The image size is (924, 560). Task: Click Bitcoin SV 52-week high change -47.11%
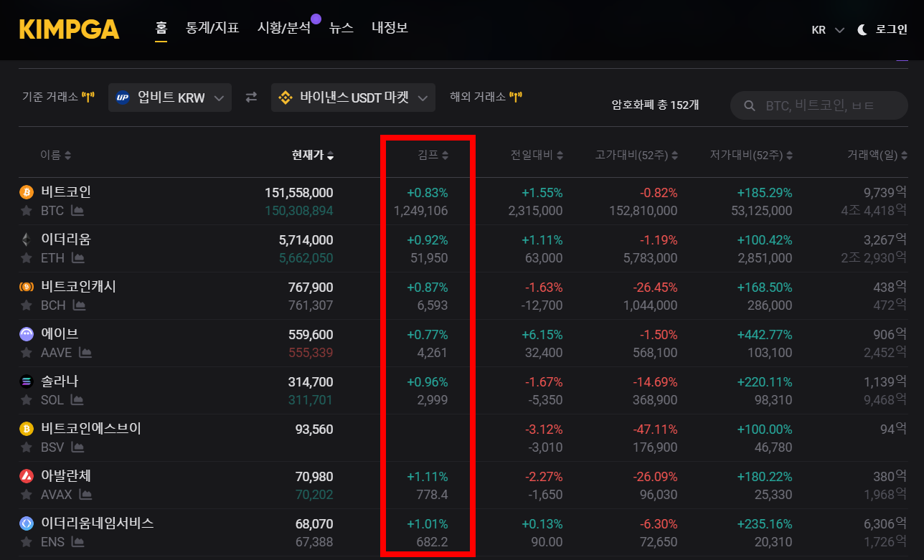pos(655,430)
